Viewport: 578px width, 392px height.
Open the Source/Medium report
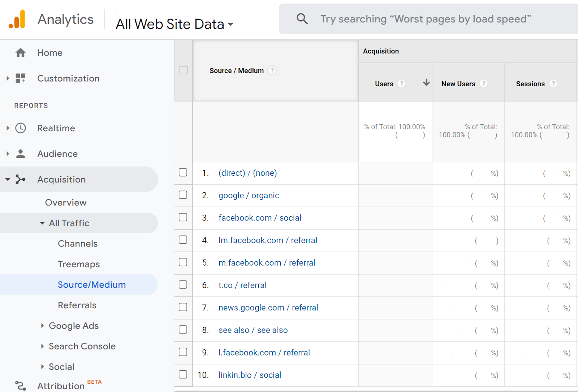point(92,284)
